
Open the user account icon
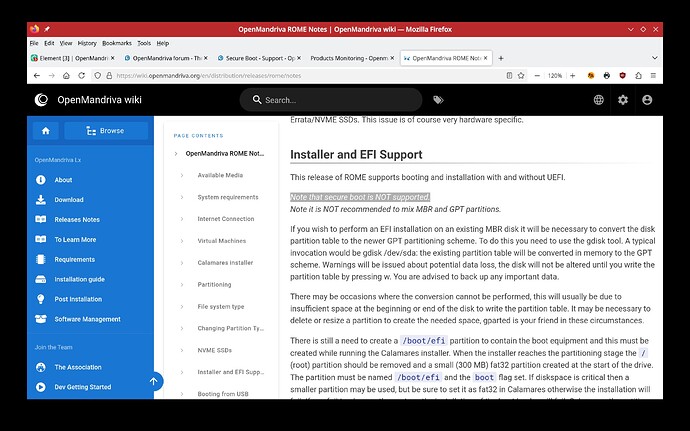[647, 100]
